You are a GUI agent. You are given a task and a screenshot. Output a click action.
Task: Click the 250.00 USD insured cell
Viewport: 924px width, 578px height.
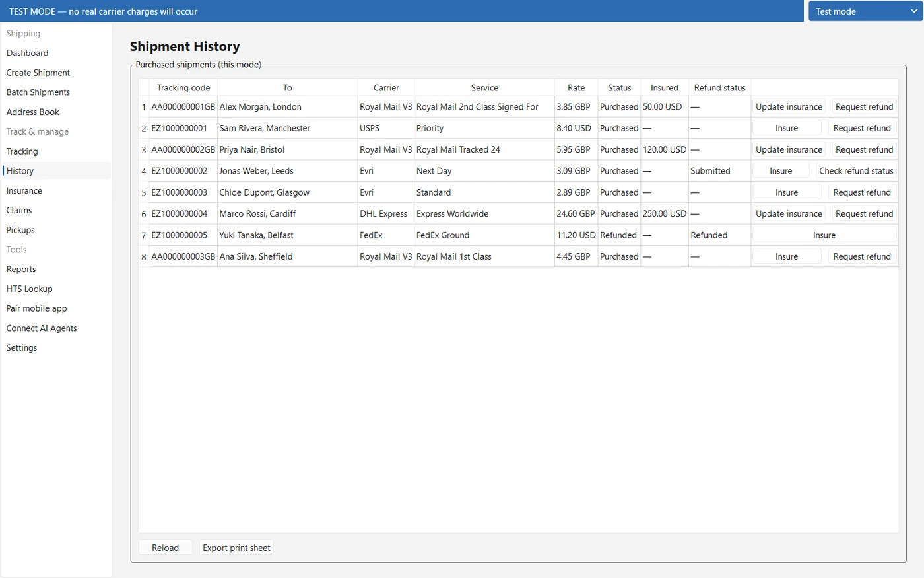[x=665, y=214]
